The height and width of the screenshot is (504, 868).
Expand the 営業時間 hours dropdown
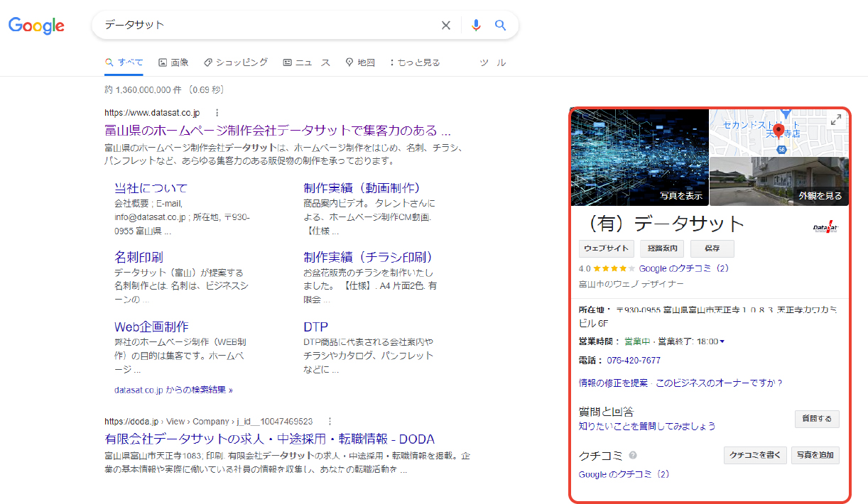(x=722, y=341)
